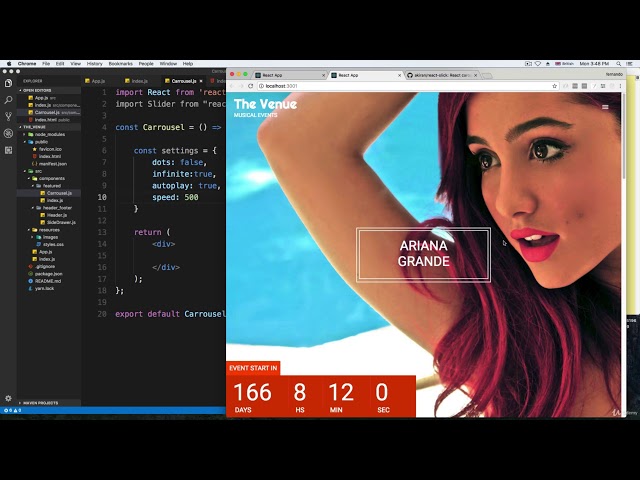The height and width of the screenshot is (480, 640).
Task: Click the fernando profile button in Chrome
Action: pos(614,75)
